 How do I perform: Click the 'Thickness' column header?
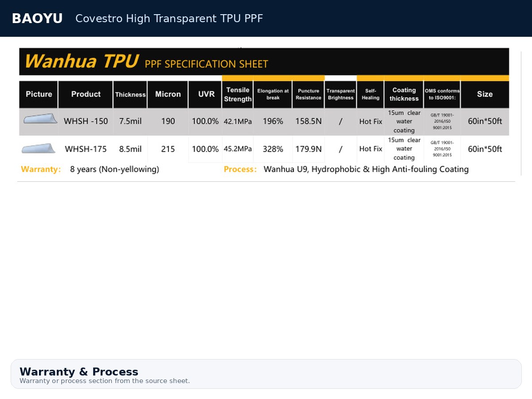(x=130, y=94)
